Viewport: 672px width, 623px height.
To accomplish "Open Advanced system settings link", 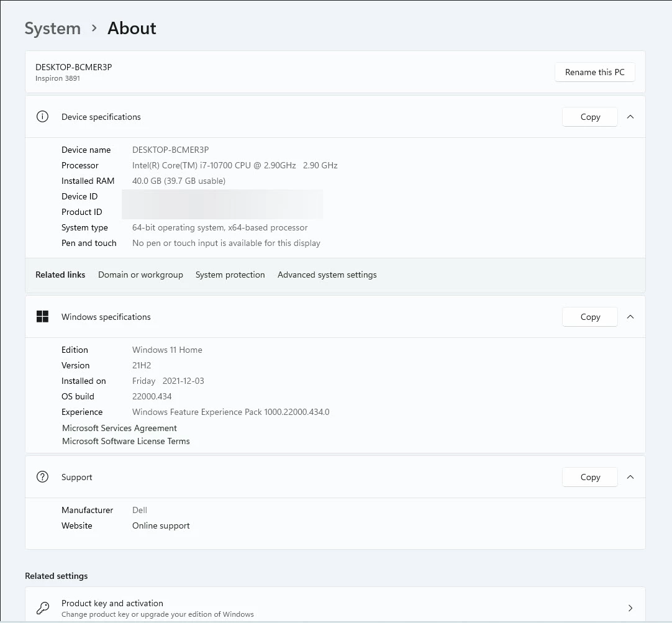I will 327,275.
